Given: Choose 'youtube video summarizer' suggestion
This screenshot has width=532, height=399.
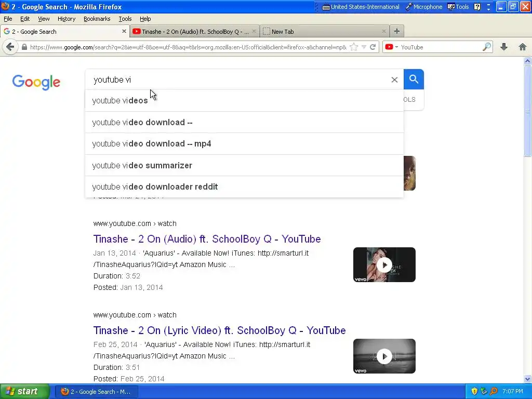Looking at the screenshot, I should [244, 165].
